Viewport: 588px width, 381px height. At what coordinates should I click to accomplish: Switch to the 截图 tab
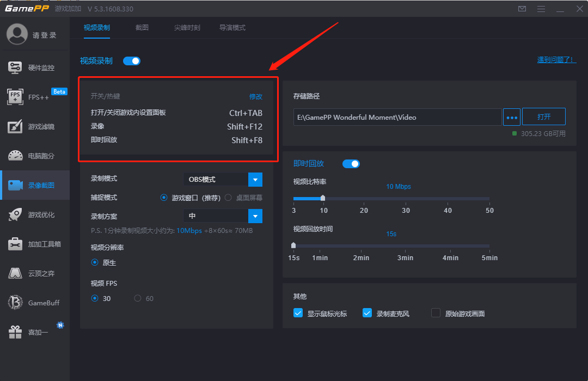[142, 28]
